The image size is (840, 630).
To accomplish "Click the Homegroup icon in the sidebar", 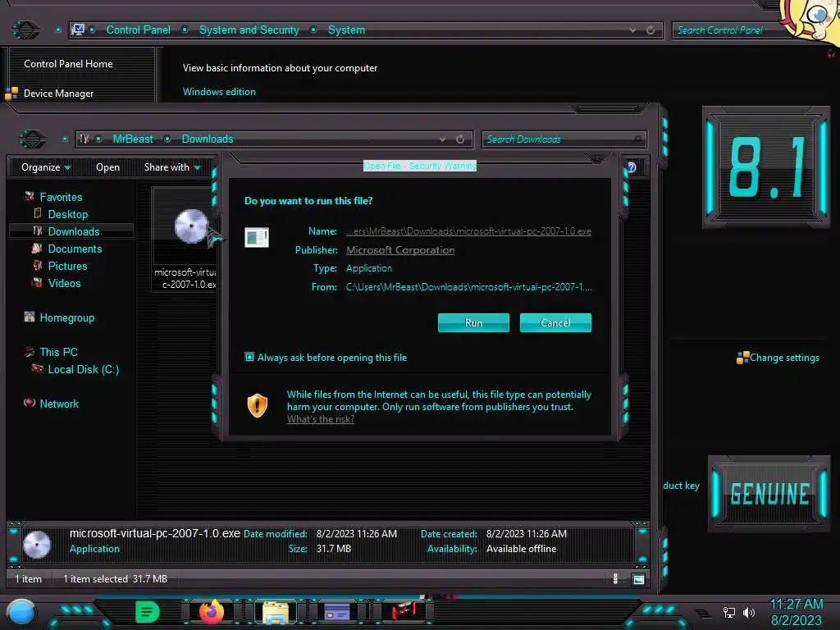I will point(30,317).
